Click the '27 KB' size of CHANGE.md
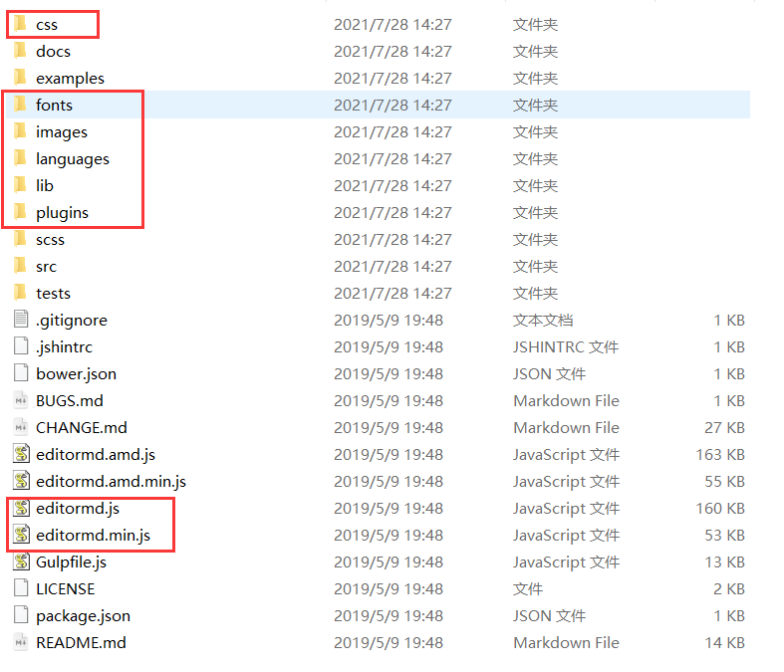Screen dimensions: 784x672 point(724,428)
